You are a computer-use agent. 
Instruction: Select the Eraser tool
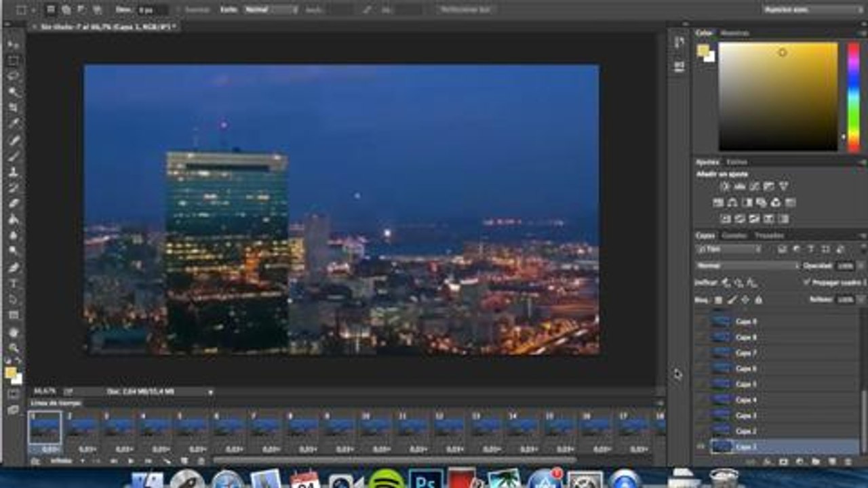pos(13,203)
